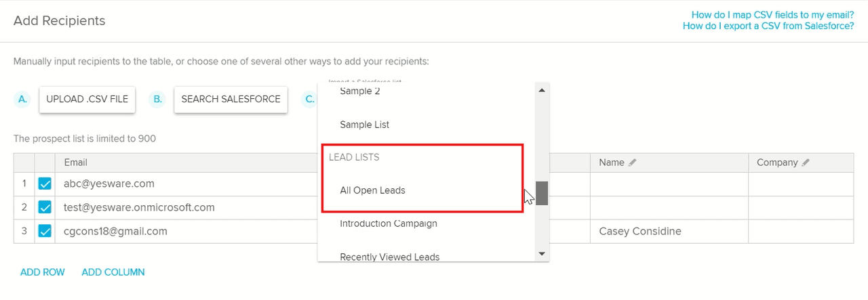Uncheck the checkbox for abc@yesware.com
868x300 pixels.
point(45,184)
